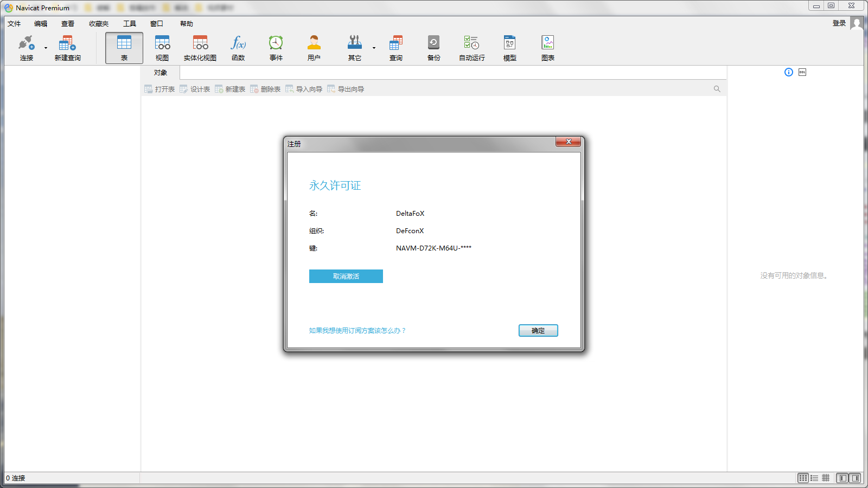The width and height of the screenshot is (868, 488).
Task: Switch to ER diagram view icon in status bar
Action: (x=826, y=478)
